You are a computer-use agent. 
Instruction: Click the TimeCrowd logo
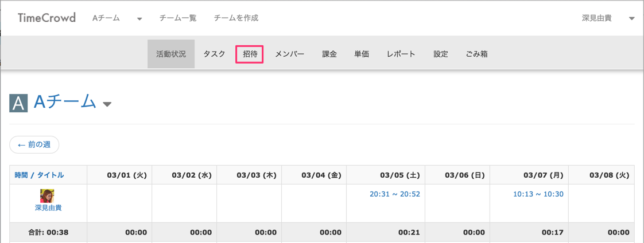click(46, 18)
